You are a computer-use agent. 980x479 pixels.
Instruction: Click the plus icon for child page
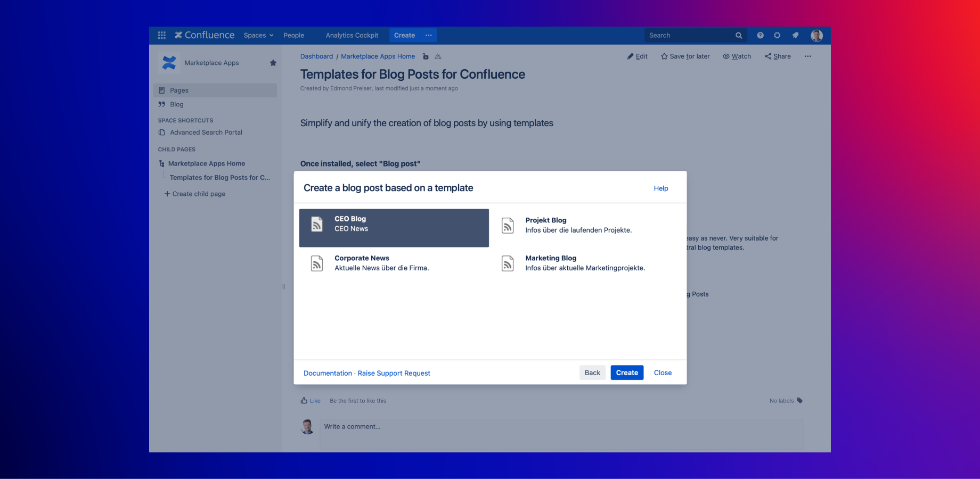pos(167,194)
